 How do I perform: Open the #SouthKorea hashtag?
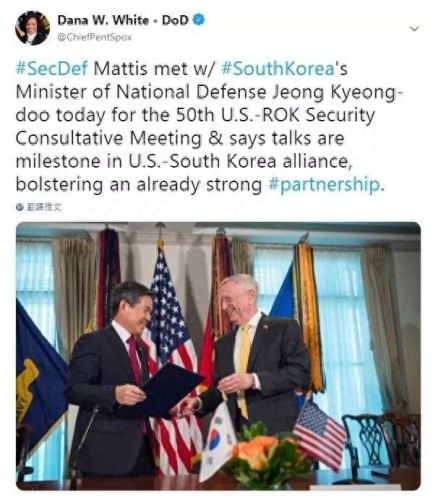coord(278,69)
